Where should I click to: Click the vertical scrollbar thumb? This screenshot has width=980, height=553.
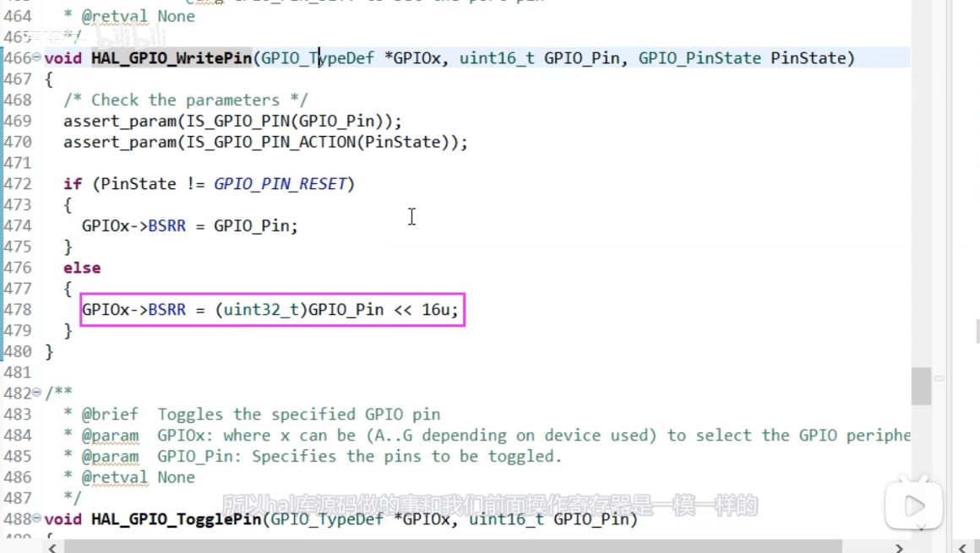(x=921, y=387)
